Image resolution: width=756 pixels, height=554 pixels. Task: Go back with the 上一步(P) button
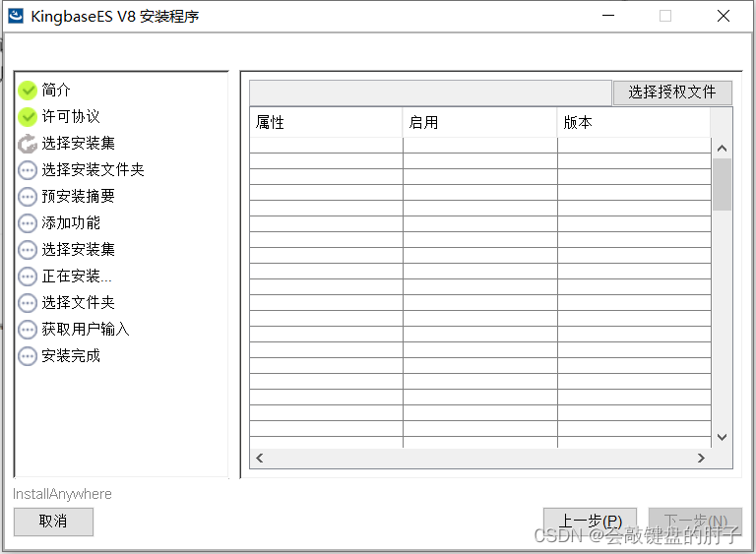click(590, 521)
